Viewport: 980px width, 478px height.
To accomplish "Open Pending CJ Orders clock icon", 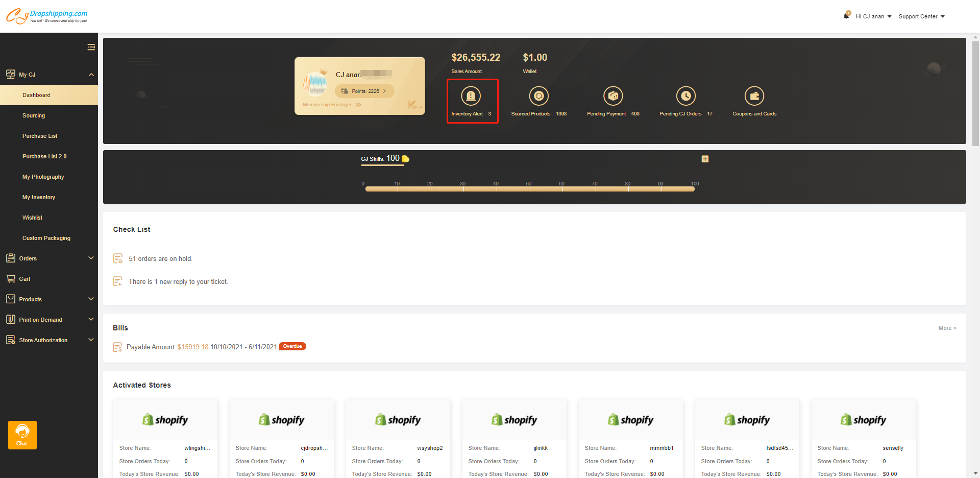I will pos(685,96).
